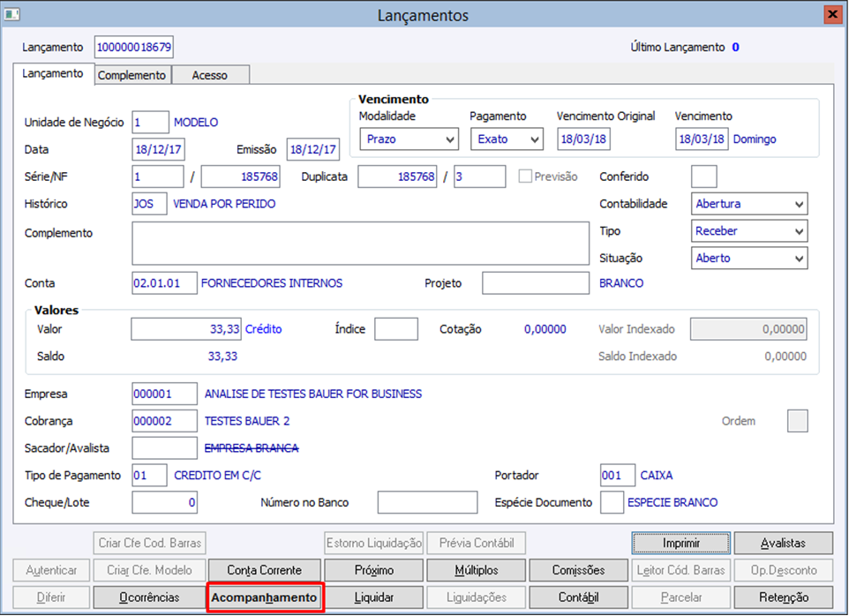This screenshot has height=616, width=849.
Task: Click the text ANALISE DE TESTES BAUER FOR BUSINESS
Action: 313,394
